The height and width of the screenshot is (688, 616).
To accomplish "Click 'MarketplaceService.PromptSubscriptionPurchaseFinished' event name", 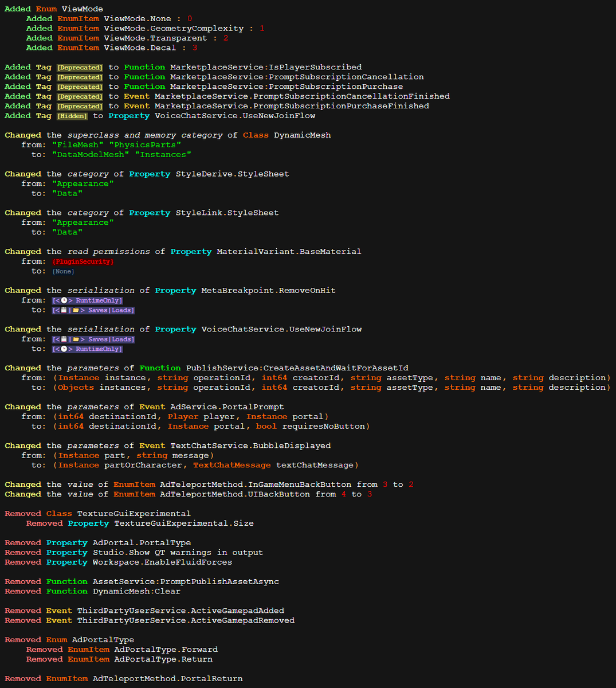I will (x=292, y=106).
